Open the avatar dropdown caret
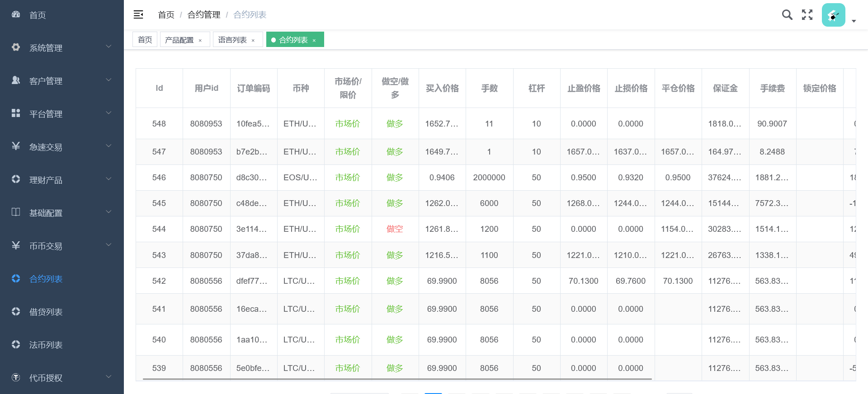The height and width of the screenshot is (394, 868). pyautogui.click(x=854, y=21)
